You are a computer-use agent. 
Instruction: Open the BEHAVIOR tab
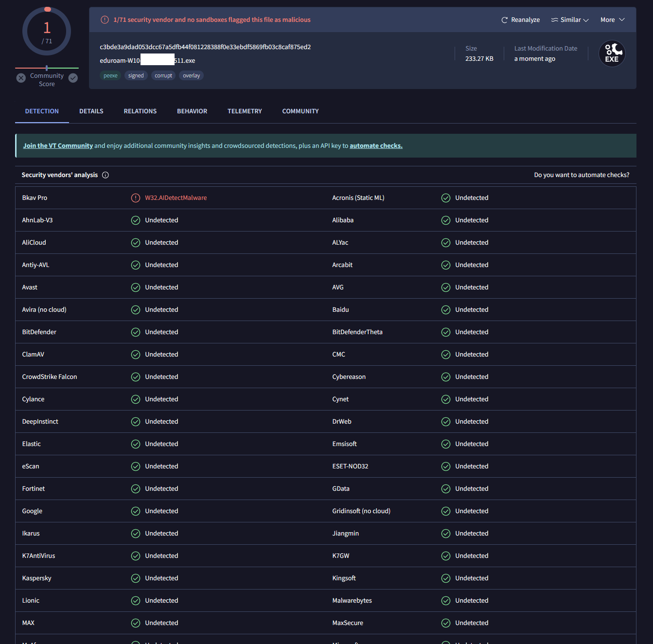192,111
